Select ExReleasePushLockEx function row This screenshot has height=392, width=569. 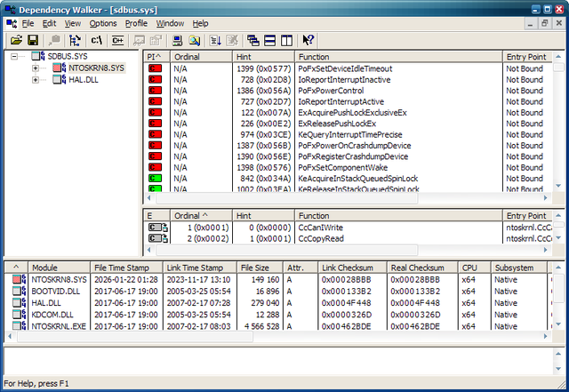(349, 124)
